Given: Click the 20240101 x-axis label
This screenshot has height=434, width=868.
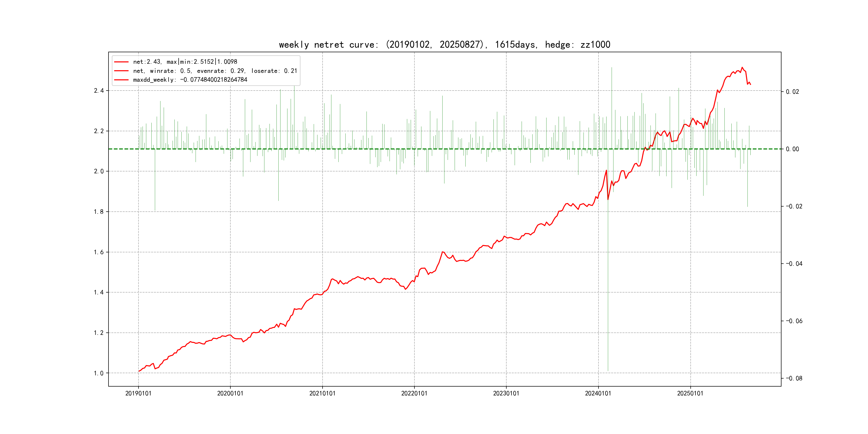Looking at the screenshot, I should pos(598,393).
